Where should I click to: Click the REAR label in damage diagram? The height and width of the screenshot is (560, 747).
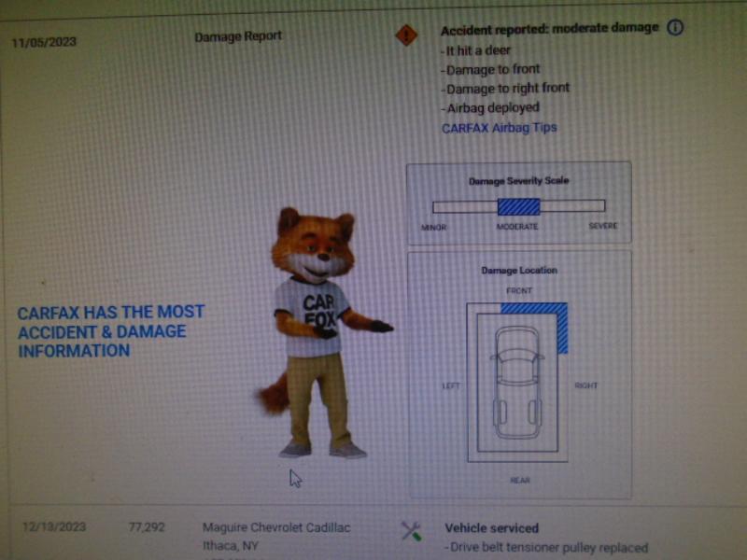click(x=520, y=480)
